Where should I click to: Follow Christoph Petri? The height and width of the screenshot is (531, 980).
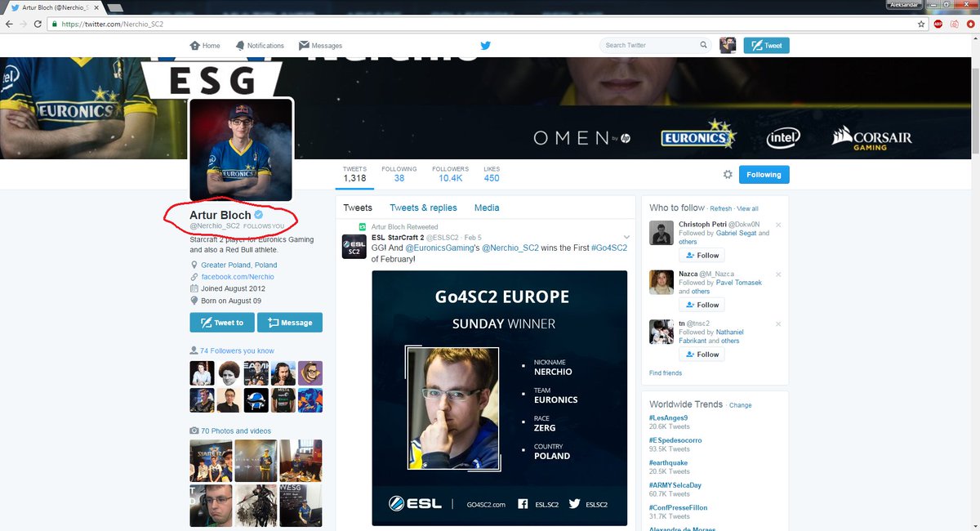(x=702, y=255)
